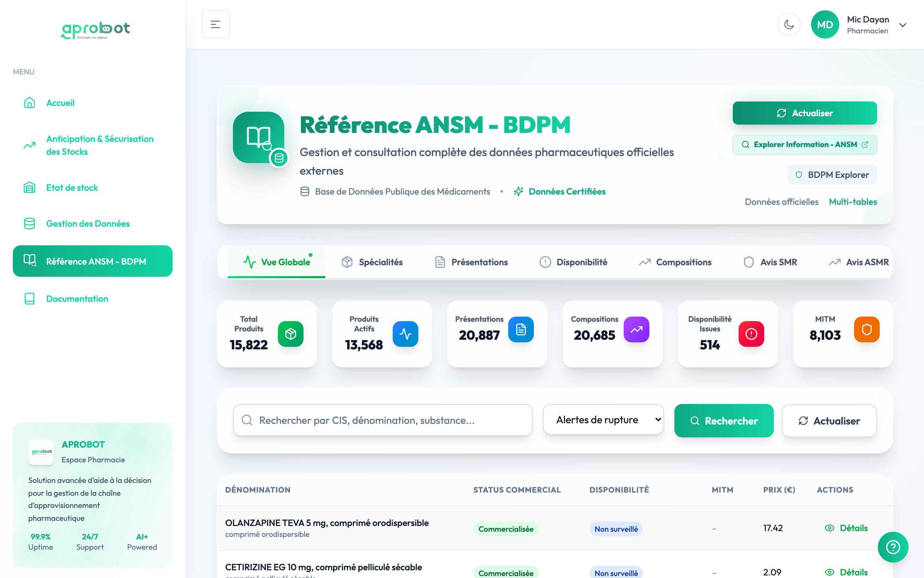924x578 pixels.
Task: Click the MITM value 8,103
Action: (x=825, y=335)
